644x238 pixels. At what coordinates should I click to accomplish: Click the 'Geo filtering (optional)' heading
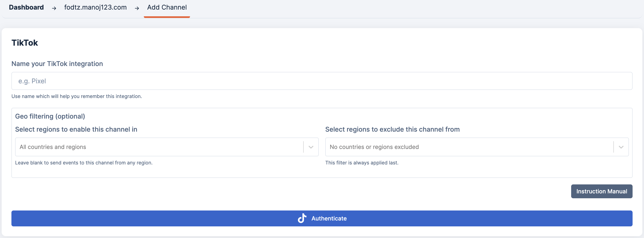(50, 116)
